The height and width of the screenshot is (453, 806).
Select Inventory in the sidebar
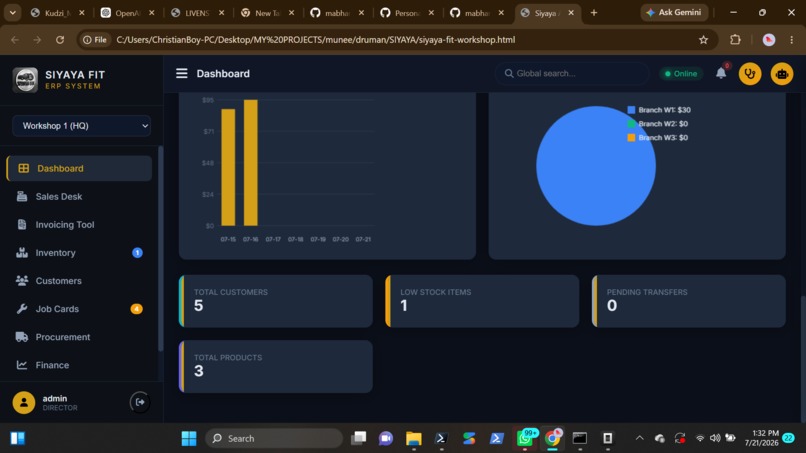[79, 252]
